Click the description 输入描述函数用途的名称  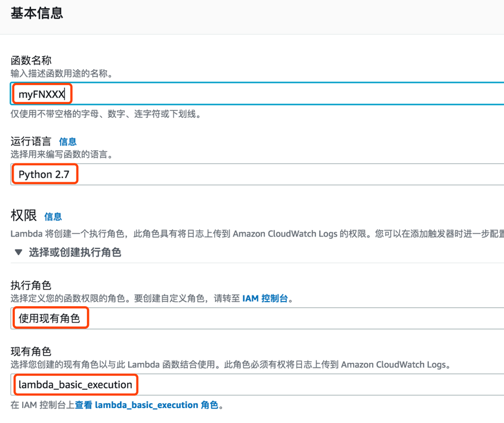[x=61, y=73]
